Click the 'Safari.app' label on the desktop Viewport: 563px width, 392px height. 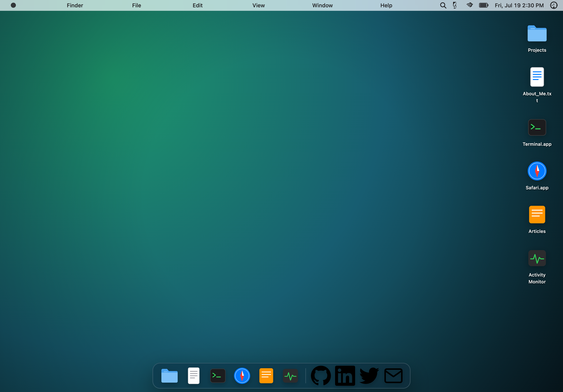pos(537,188)
